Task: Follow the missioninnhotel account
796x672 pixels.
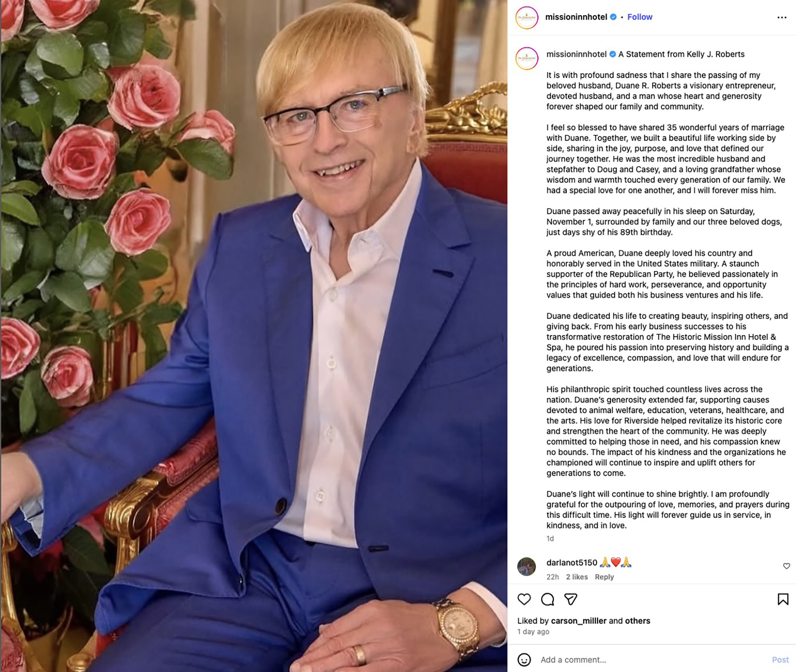Action: tap(640, 17)
